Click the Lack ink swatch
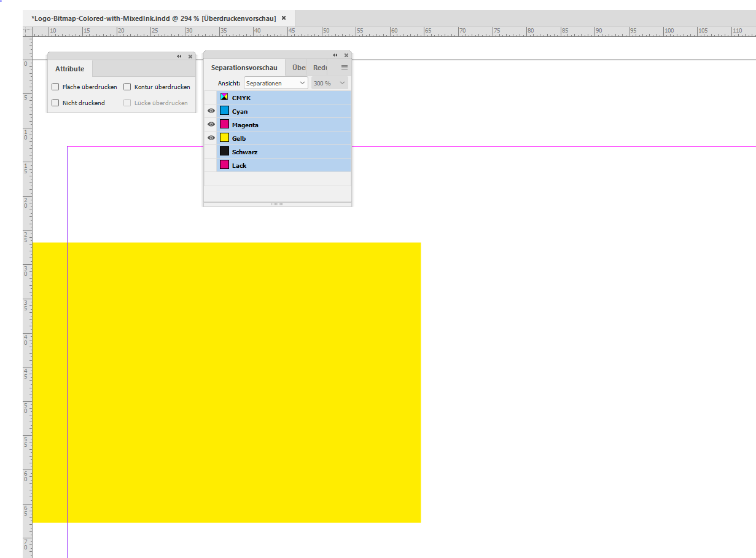 click(x=225, y=165)
